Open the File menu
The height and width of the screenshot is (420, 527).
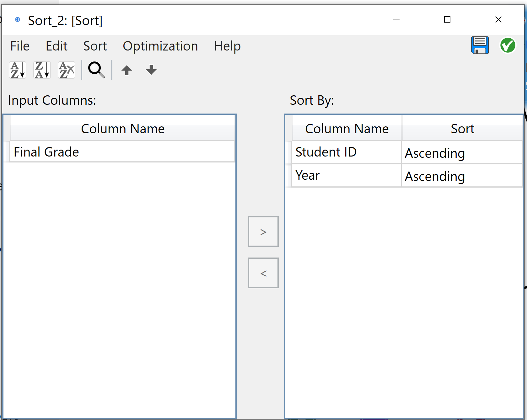tap(20, 46)
